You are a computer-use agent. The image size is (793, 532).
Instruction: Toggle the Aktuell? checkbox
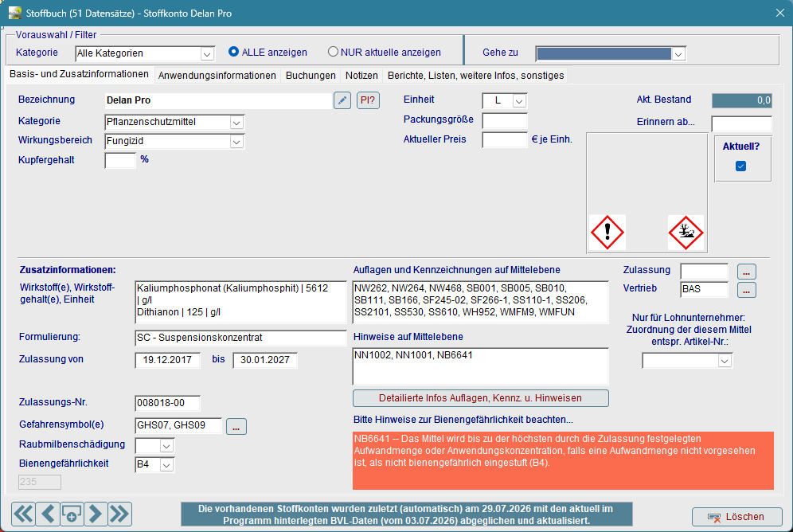tap(741, 166)
